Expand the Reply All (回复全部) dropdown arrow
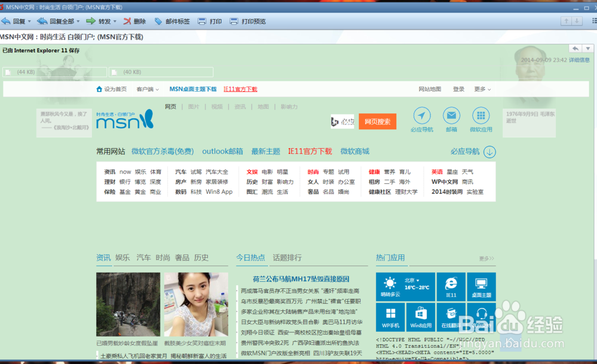This screenshot has height=364, width=597. (78, 21)
